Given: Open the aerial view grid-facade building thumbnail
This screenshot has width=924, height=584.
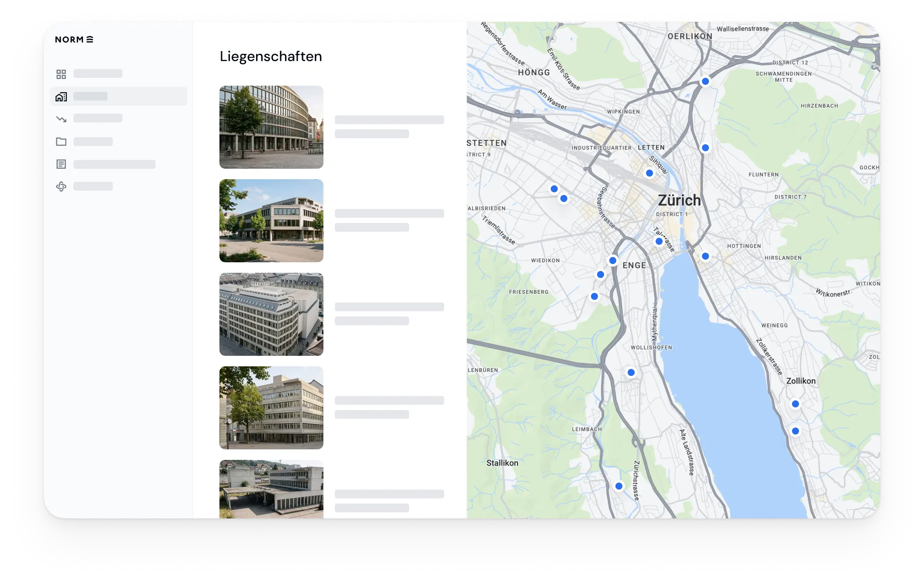Looking at the screenshot, I should pos(271,314).
